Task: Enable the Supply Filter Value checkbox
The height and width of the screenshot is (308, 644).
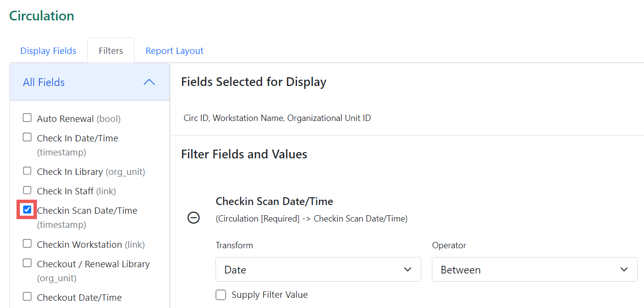Action: coord(221,294)
